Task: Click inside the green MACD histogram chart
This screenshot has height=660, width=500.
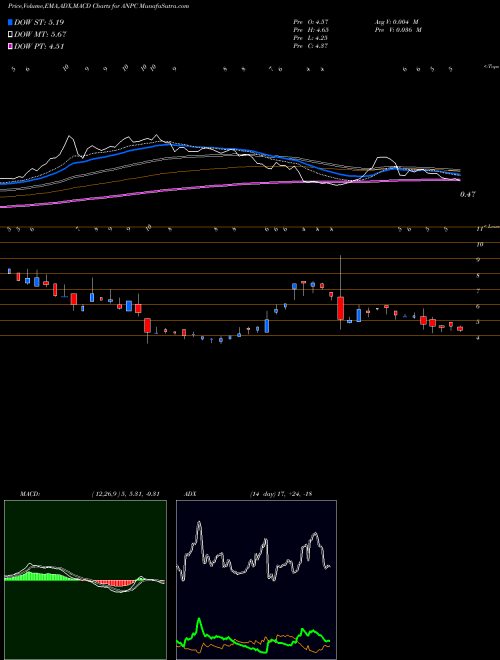Action: (85, 580)
